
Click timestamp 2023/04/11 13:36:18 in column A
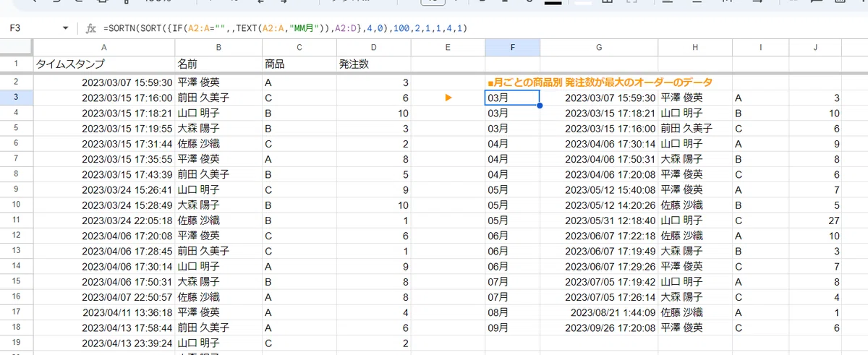tap(127, 312)
